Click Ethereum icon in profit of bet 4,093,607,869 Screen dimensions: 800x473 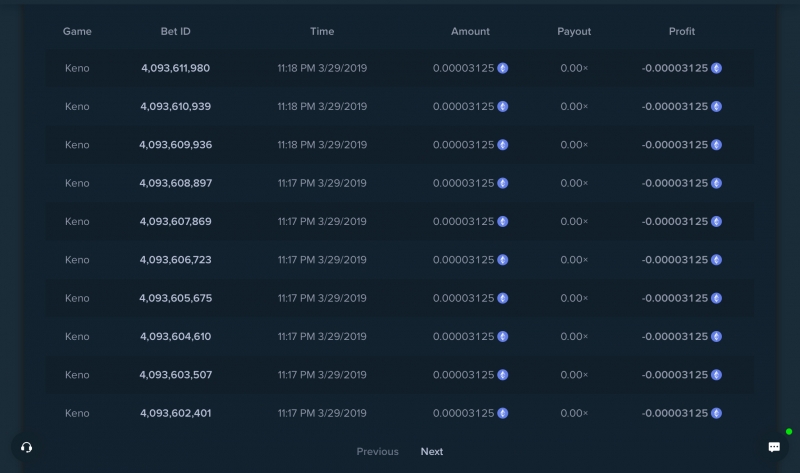tap(716, 221)
